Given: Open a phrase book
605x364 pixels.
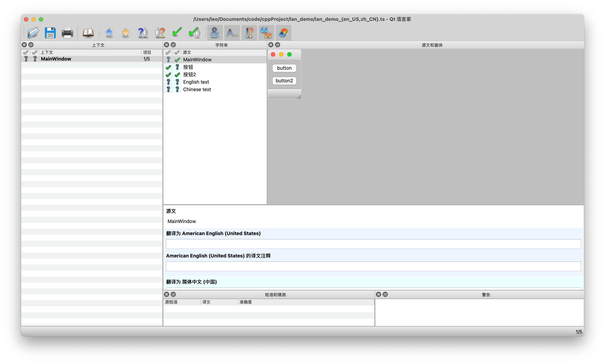Looking at the screenshot, I should click(88, 33).
